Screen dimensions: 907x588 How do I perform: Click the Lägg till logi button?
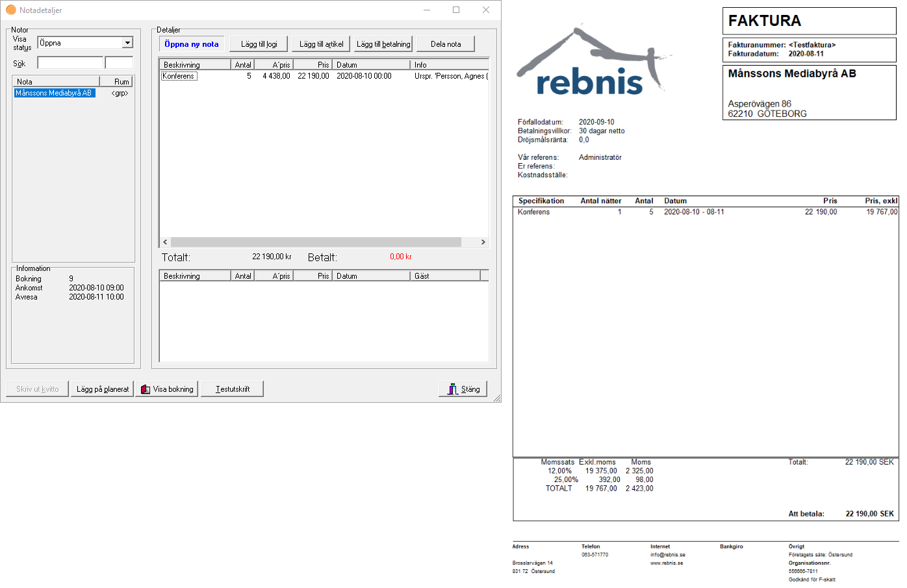click(x=259, y=44)
